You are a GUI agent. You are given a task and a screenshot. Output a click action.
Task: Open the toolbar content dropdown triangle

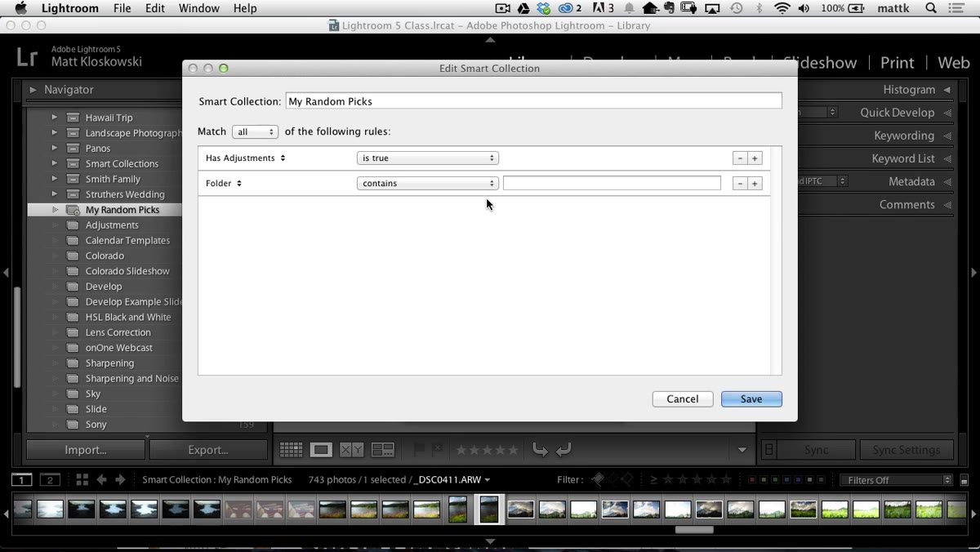[x=742, y=450]
